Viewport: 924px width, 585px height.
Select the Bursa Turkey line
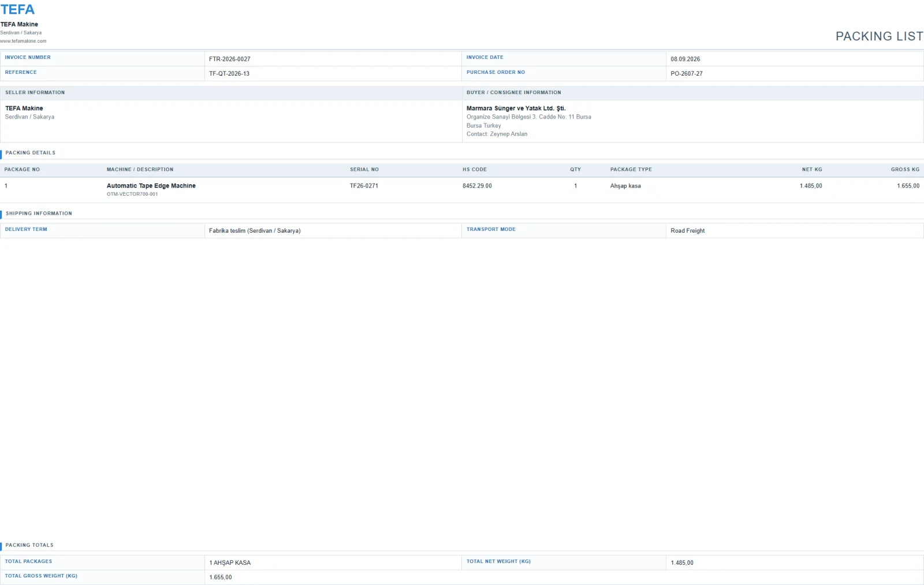(484, 125)
